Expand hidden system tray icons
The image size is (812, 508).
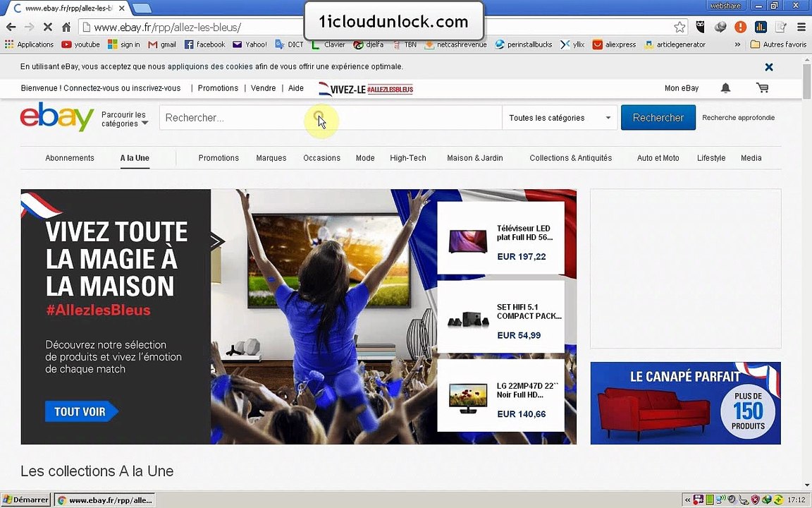click(x=688, y=500)
